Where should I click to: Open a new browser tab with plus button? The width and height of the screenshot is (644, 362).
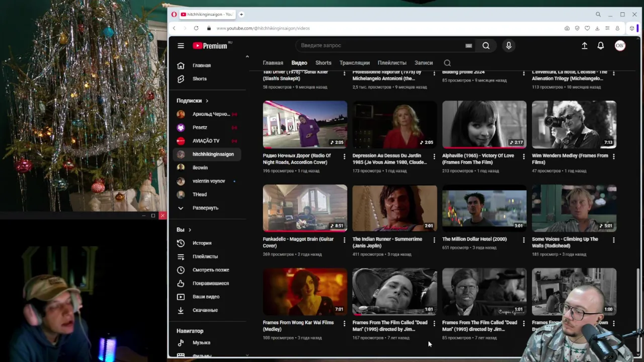242,15
